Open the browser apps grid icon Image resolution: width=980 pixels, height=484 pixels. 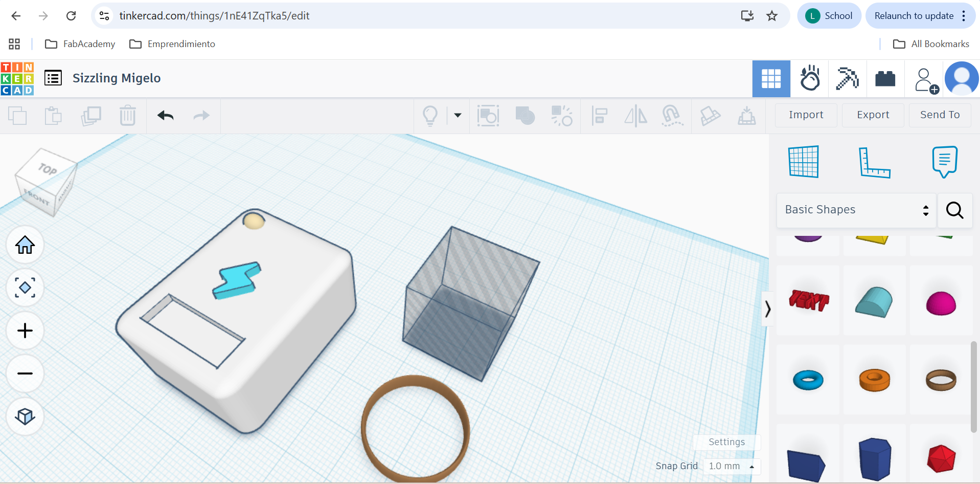tap(14, 44)
